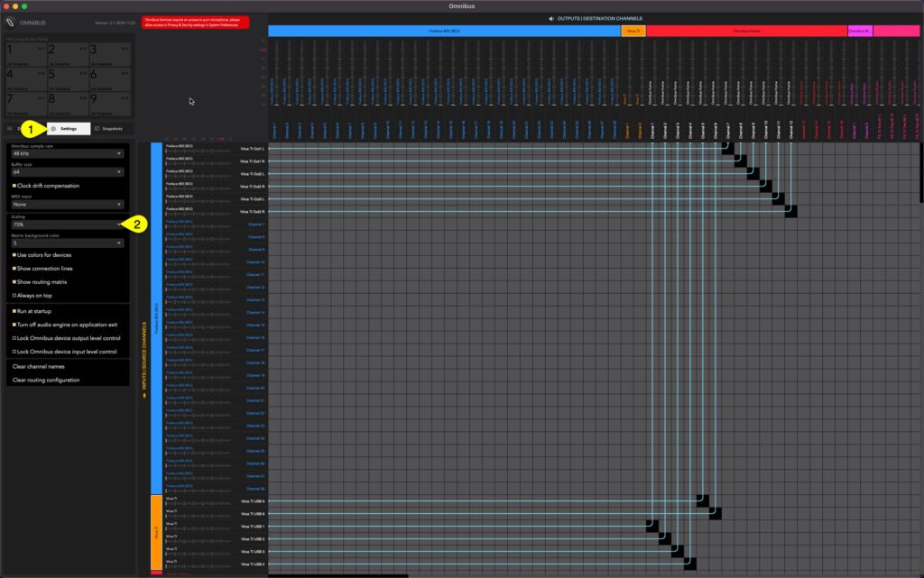Screen dimensions: 924x578
Task: Click the Virus Ti orange device header
Action: [x=635, y=31]
